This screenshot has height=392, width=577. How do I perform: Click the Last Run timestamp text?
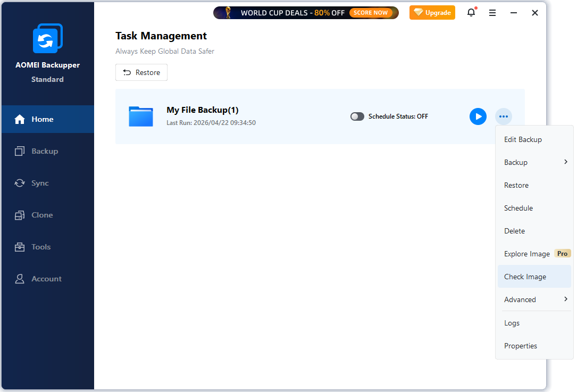pyautogui.click(x=211, y=122)
